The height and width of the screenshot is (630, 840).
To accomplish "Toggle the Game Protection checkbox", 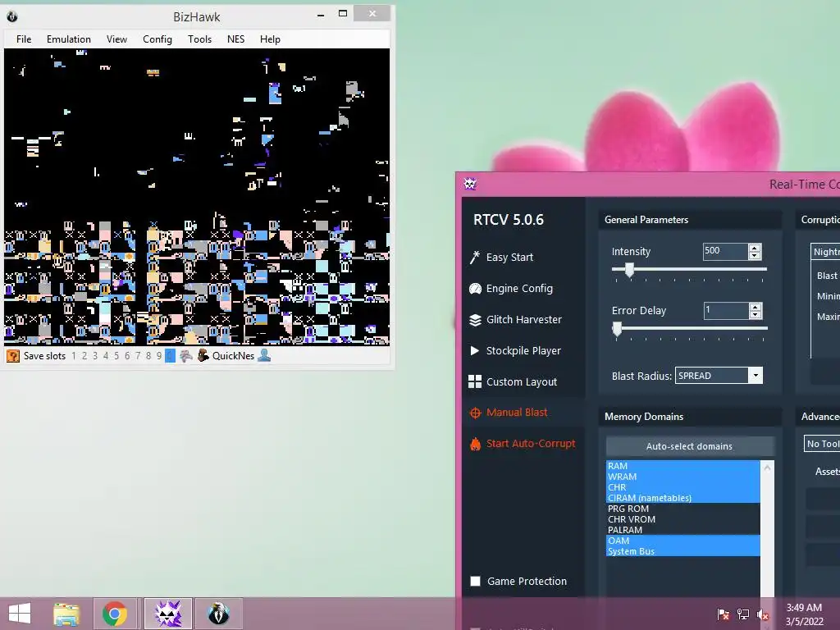I will click(475, 582).
